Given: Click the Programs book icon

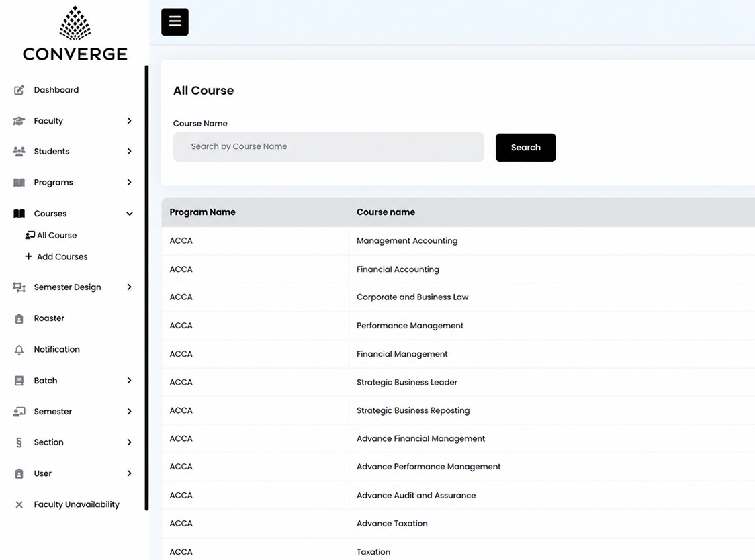Looking at the screenshot, I should pyautogui.click(x=19, y=183).
